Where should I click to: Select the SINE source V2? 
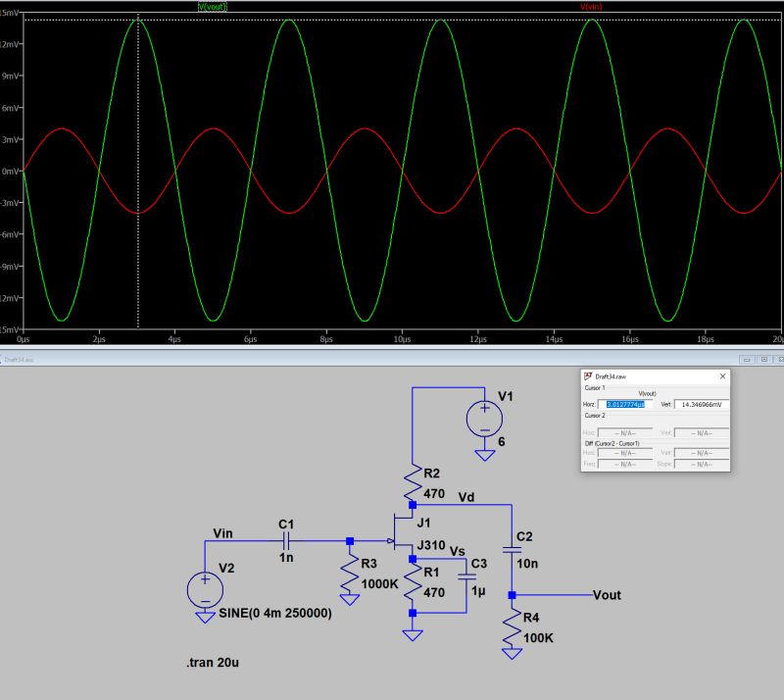point(203,588)
